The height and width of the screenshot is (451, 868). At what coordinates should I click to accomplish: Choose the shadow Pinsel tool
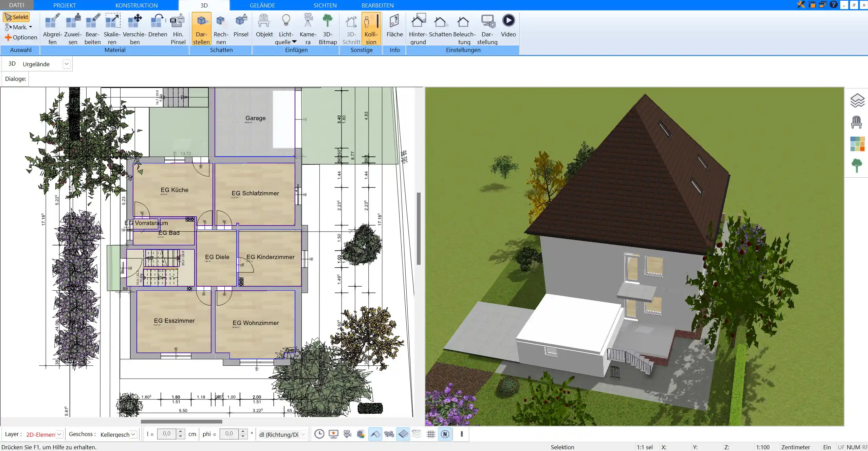[241, 25]
